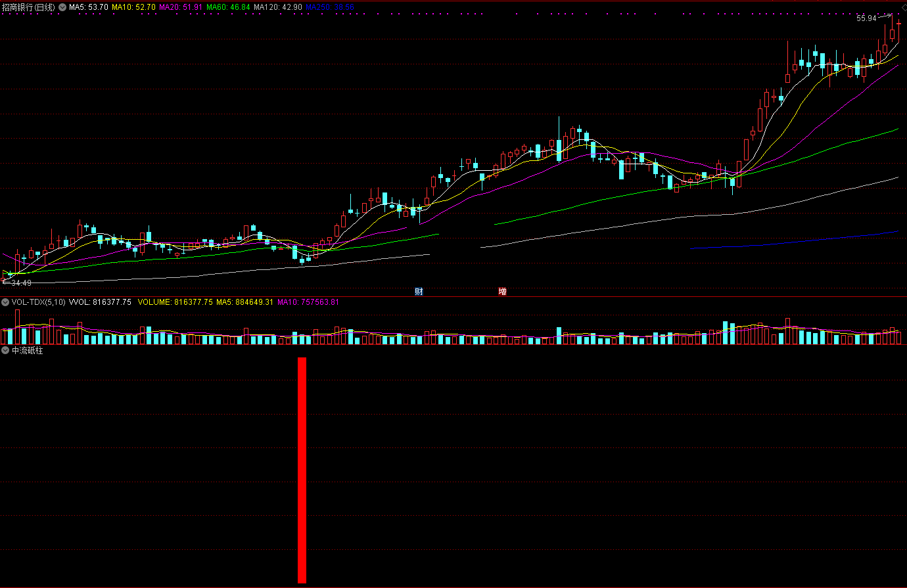Click the MA120: 42.90 label
Viewport: 907px width, 588px height.
(278, 7)
